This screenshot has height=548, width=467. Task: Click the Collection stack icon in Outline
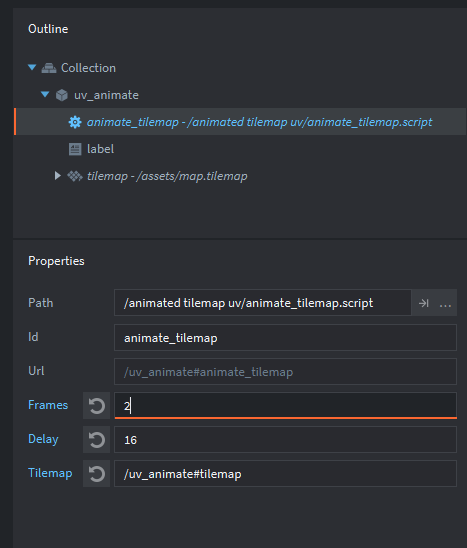[x=49, y=68]
